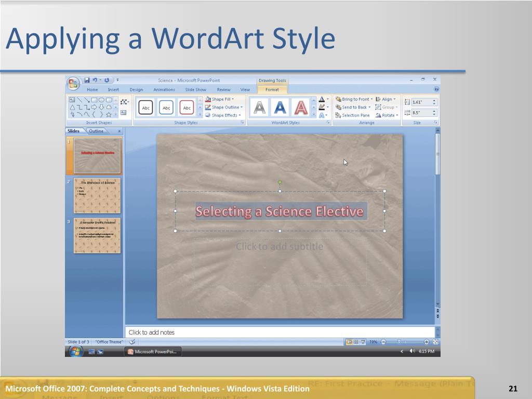
Task: Click the spelling check icon in status bar
Action: (x=132, y=342)
